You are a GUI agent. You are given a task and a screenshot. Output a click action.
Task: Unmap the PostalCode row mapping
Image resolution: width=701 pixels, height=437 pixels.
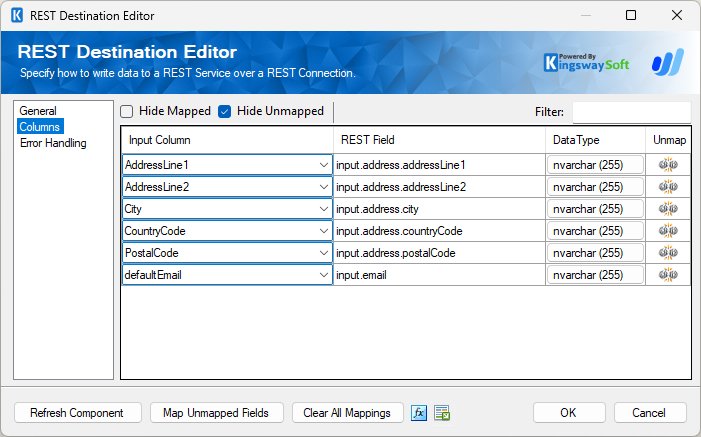pos(668,252)
